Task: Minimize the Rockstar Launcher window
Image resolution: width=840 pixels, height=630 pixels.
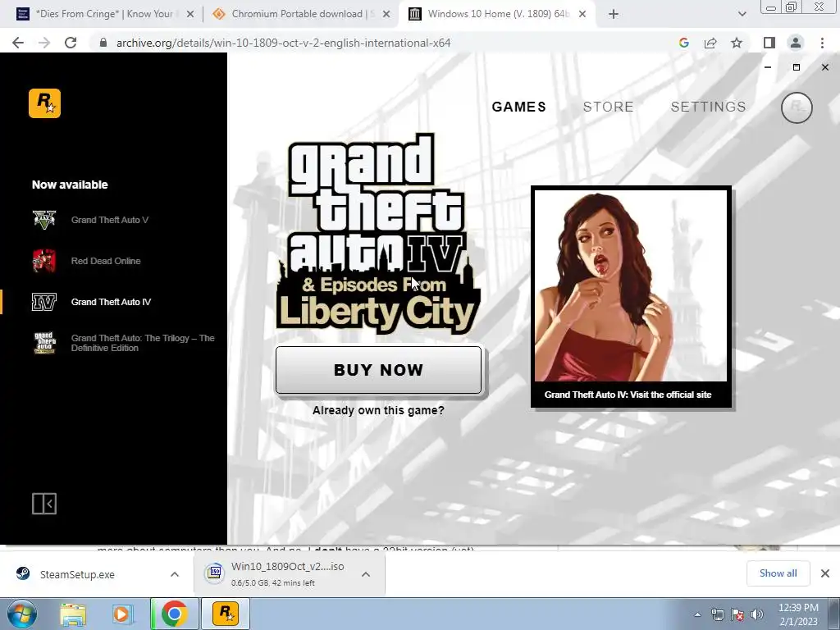Action: (x=768, y=67)
